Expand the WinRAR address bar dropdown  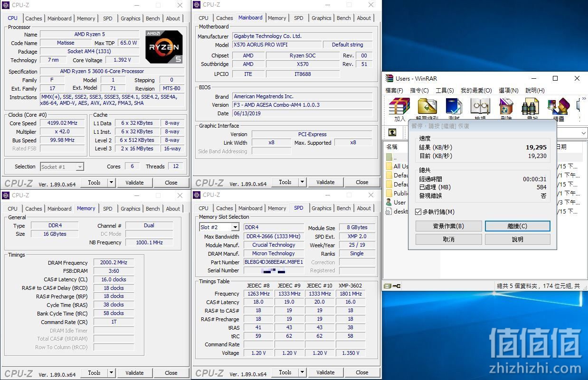pos(583,133)
